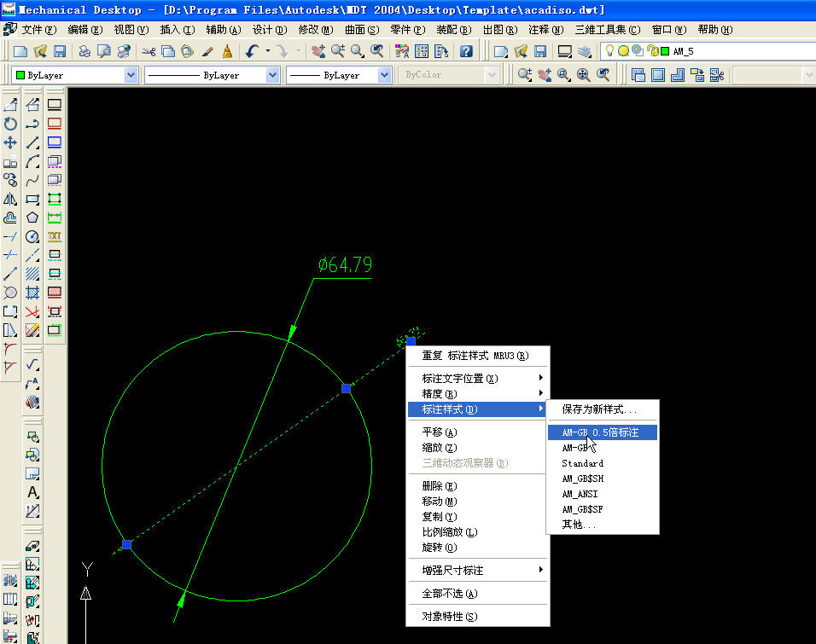
Task: Select the Rotate tool in left toolbar
Action: tap(10, 124)
